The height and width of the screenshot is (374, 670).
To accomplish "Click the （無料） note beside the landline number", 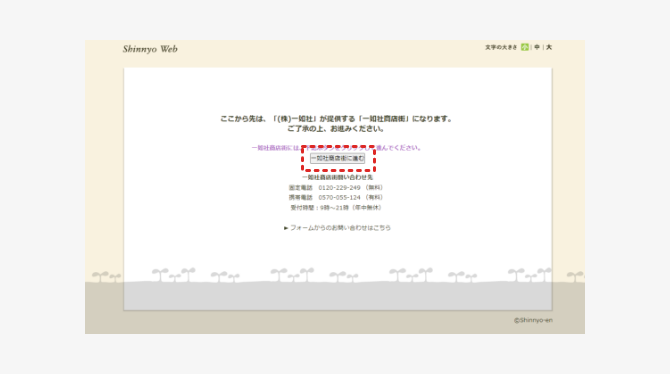I will pos(374,188).
